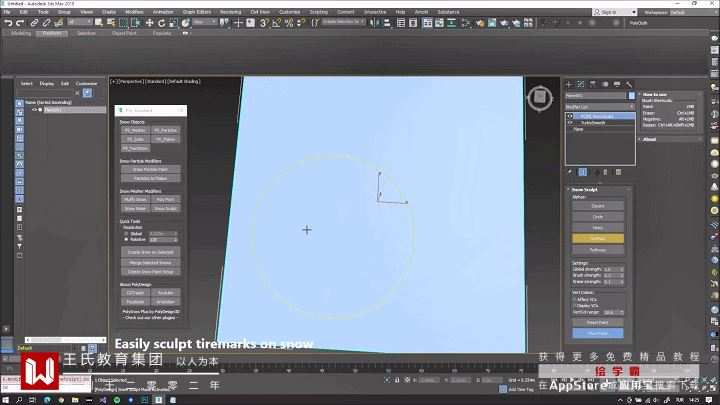Open the Utilities wrench panel tab
Image resolution: width=720 pixels, height=405 pixels.
[629, 84]
